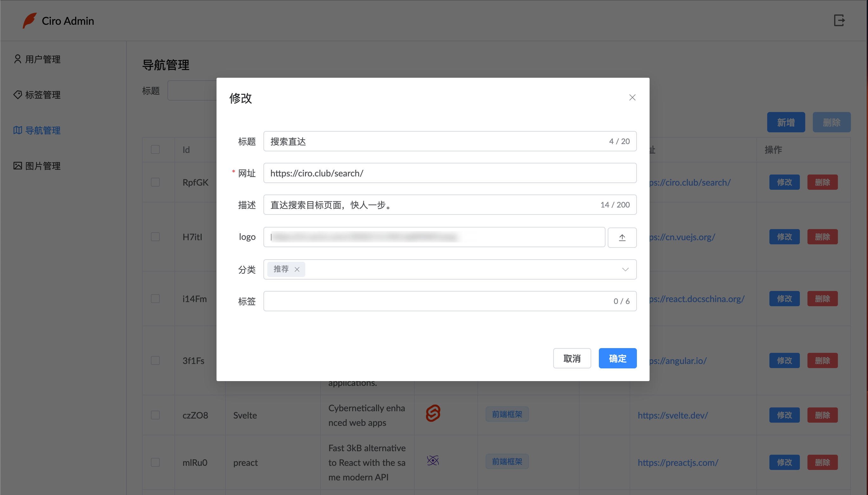Image resolution: width=868 pixels, height=495 pixels.
Task: Check the RpfGK row checkbox
Action: tap(155, 182)
